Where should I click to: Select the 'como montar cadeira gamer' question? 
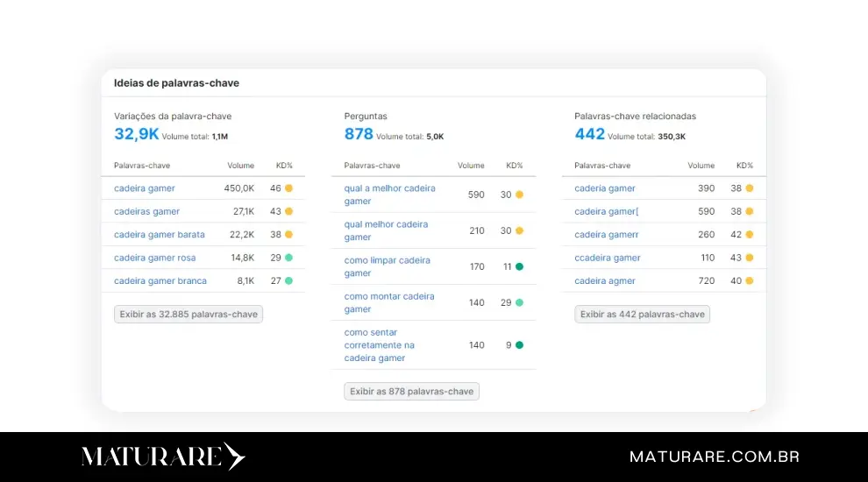388,302
